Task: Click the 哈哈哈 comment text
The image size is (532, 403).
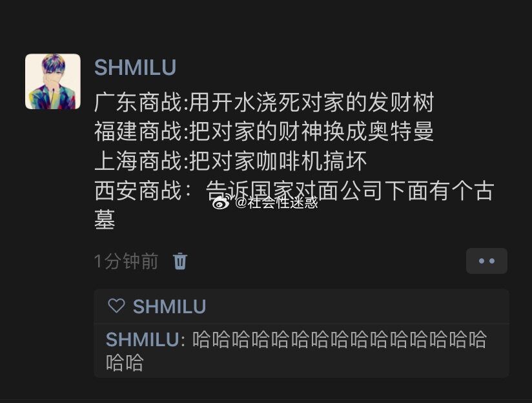Action: pyautogui.click(x=296, y=351)
